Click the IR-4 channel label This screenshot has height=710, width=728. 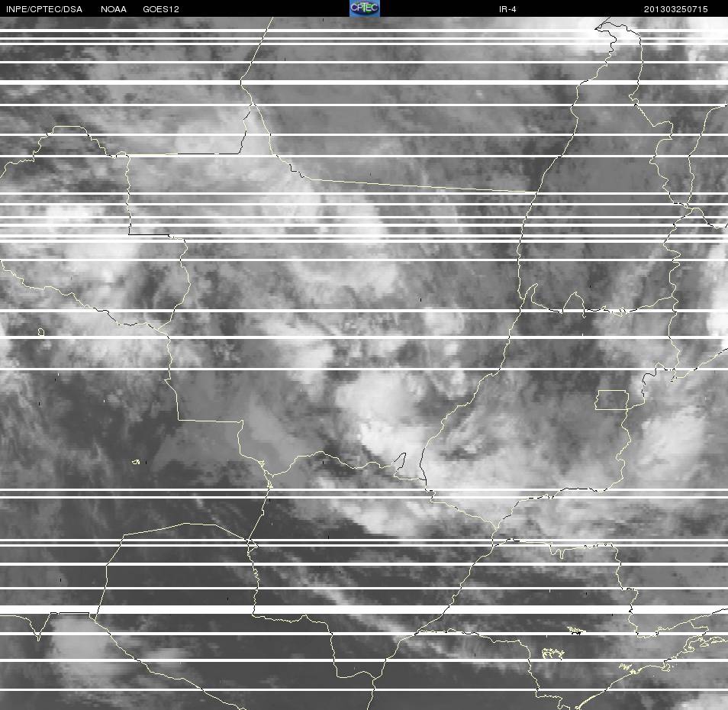[x=507, y=9]
